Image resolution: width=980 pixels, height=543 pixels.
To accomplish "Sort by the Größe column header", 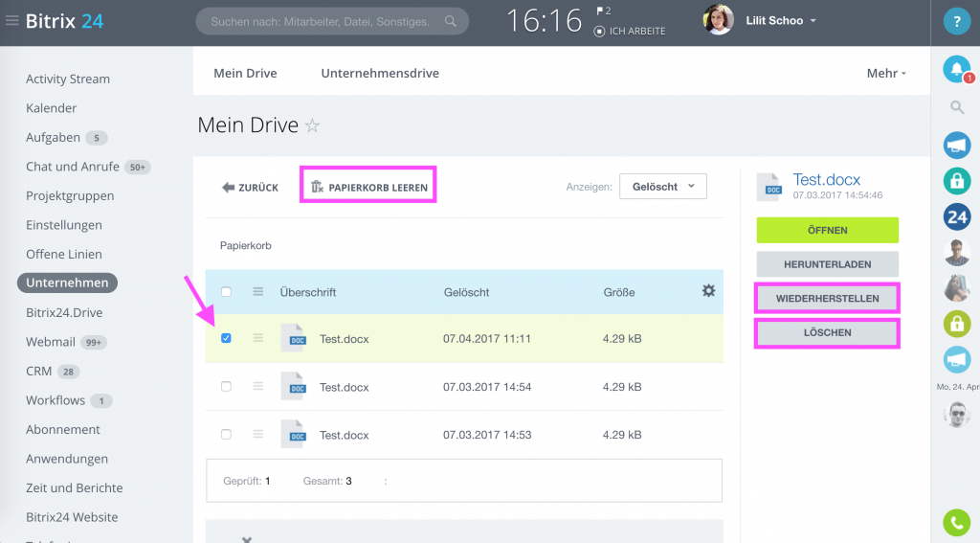I will (619, 292).
